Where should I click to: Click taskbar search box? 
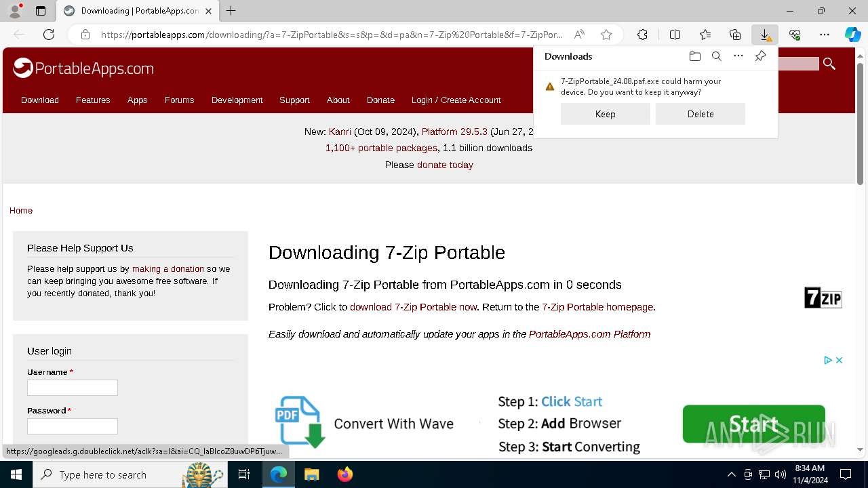pos(130,474)
